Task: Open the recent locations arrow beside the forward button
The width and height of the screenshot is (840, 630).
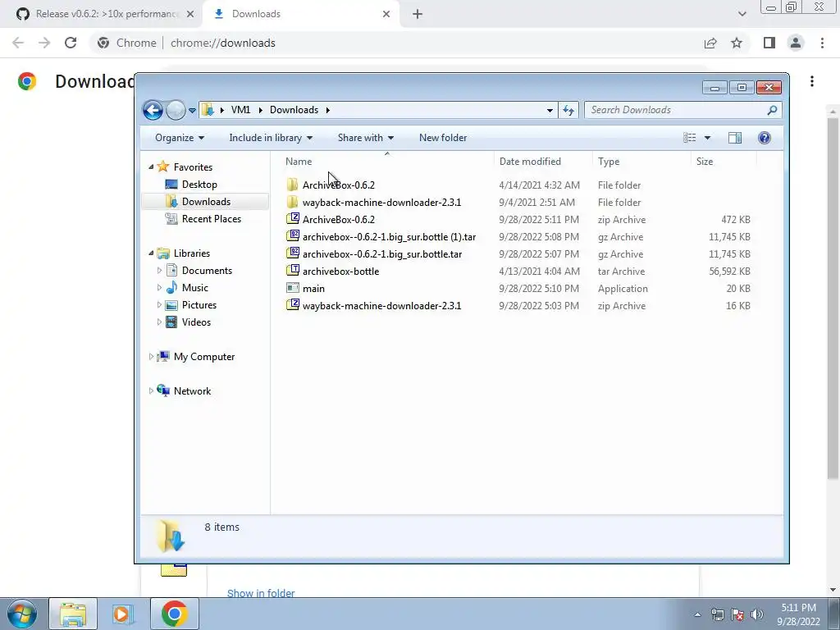Action: coord(192,111)
